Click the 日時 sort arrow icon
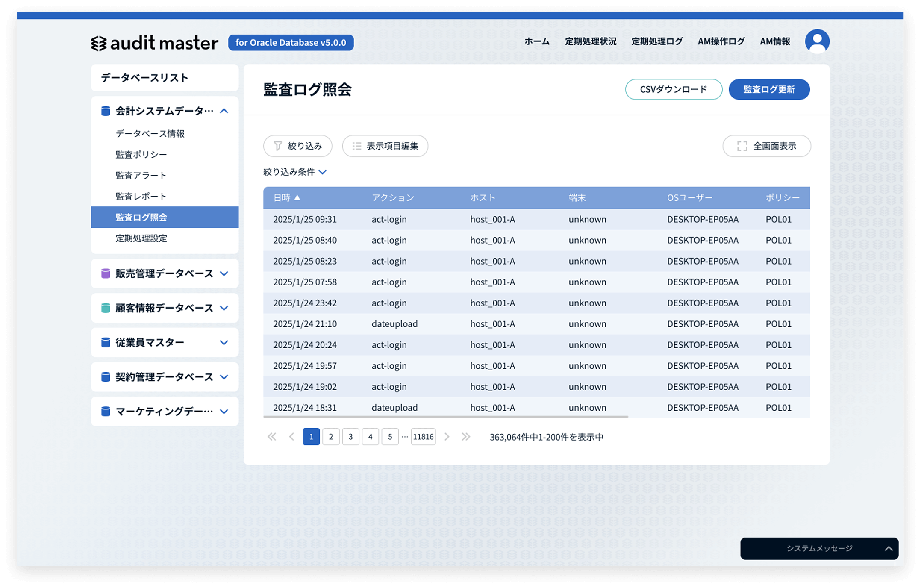The height and width of the screenshot is (588, 921). 297,198
